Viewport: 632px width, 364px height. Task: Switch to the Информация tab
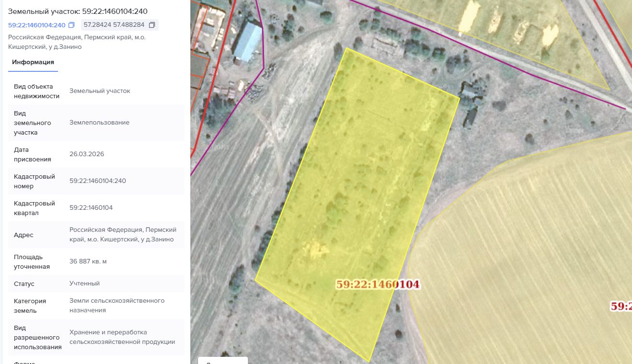33,62
